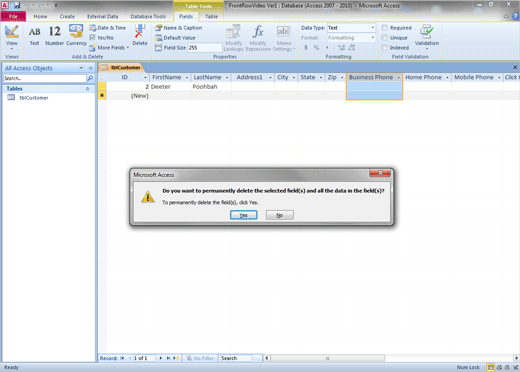Screen dimensions: 520x372
Task: Open the View button in Views group
Action: [x=11, y=37]
